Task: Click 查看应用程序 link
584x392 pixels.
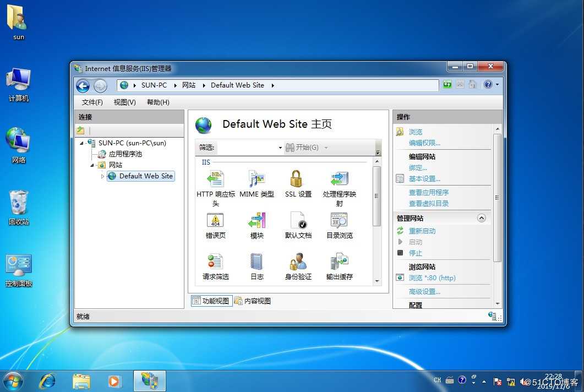Action: tap(429, 192)
